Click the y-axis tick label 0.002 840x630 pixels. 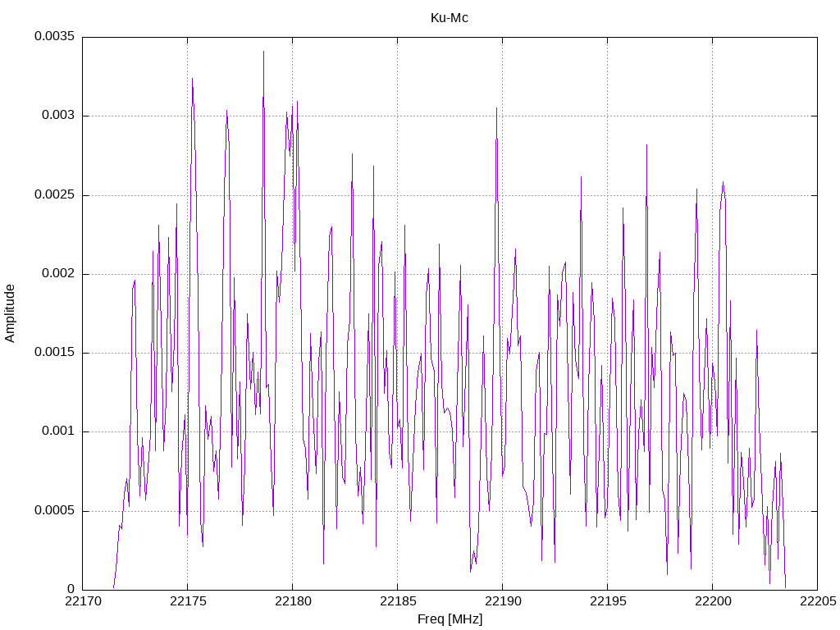point(58,274)
